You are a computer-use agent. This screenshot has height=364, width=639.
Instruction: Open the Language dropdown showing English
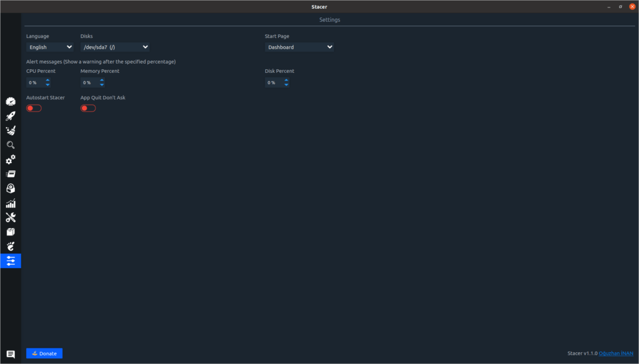(x=50, y=47)
